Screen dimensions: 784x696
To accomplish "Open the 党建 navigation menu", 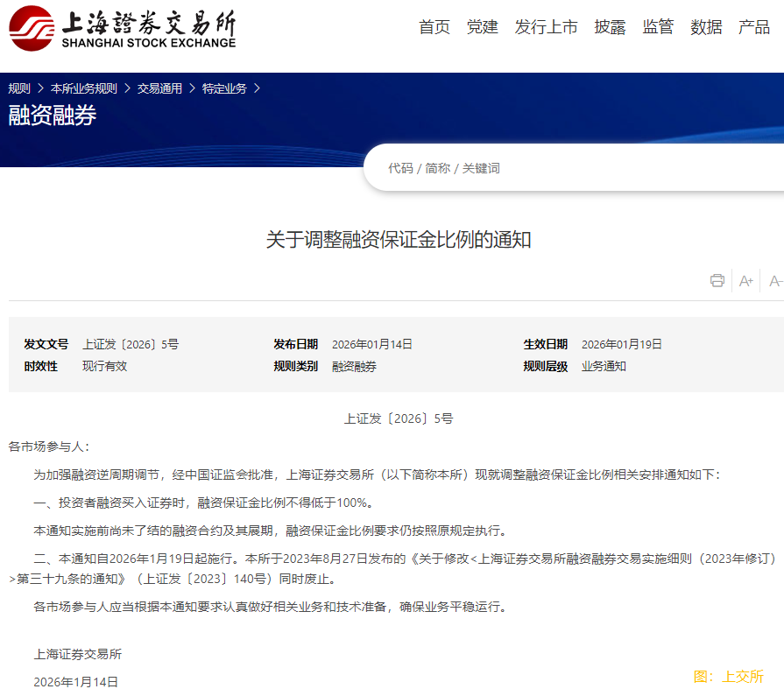I will coord(482,27).
